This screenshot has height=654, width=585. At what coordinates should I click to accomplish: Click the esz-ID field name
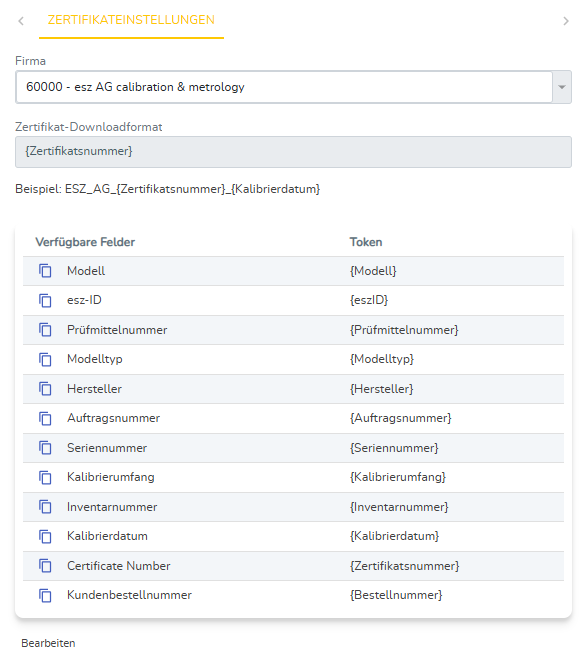coord(84,300)
